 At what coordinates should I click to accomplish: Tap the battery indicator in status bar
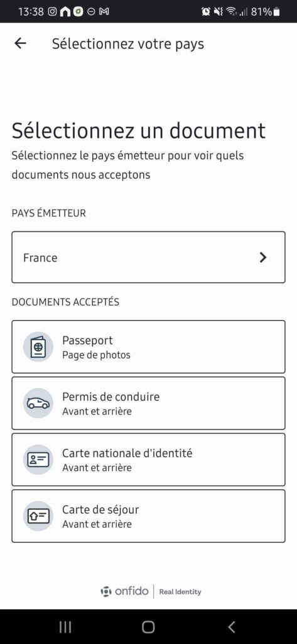(x=277, y=12)
